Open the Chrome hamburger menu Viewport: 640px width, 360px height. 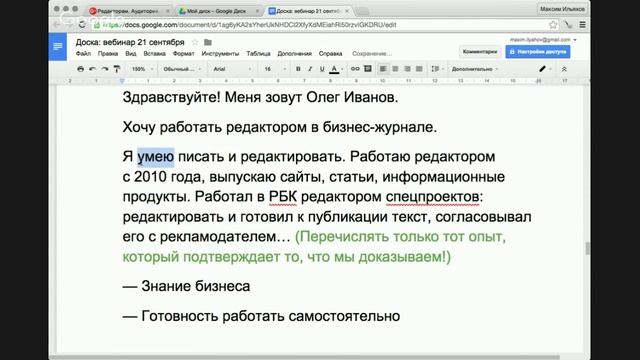(582, 24)
